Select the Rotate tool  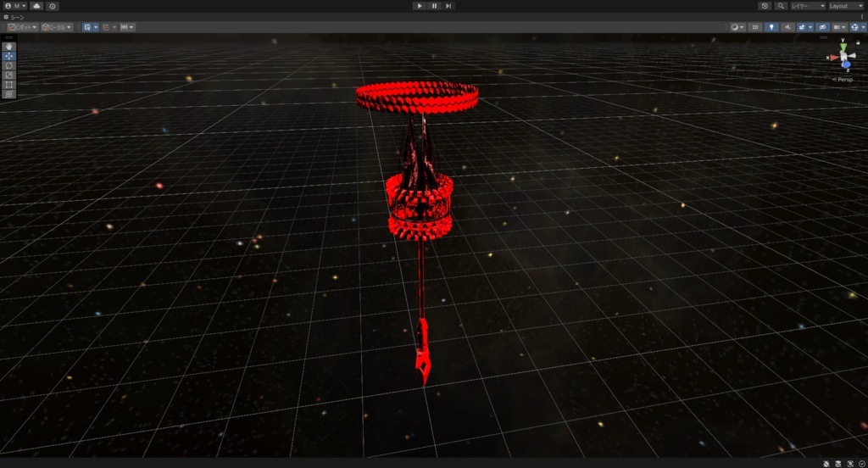[x=8, y=65]
